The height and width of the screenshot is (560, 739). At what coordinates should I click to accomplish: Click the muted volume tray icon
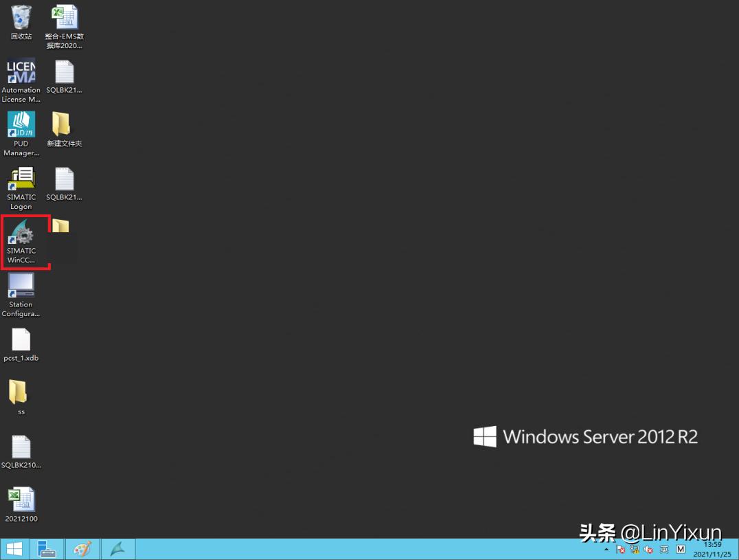point(648,550)
